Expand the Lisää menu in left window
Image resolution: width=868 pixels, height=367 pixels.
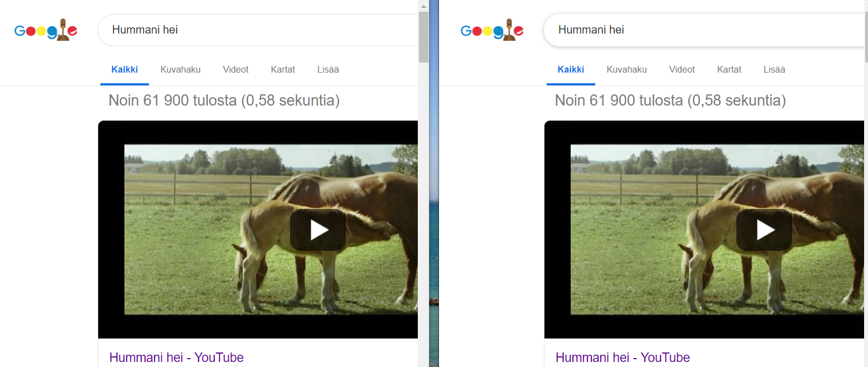click(x=328, y=70)
